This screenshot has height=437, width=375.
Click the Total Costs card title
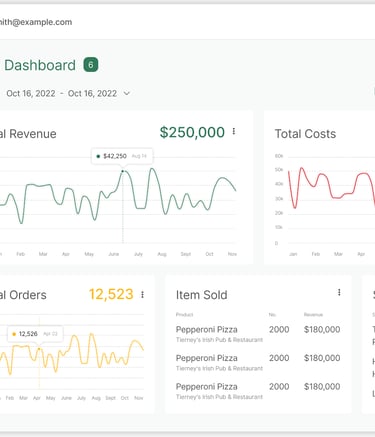[x=305, y=134]
